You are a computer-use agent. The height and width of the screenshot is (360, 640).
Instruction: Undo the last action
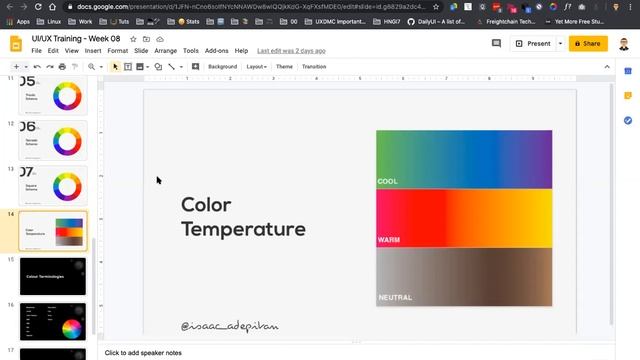coord(37,67)
